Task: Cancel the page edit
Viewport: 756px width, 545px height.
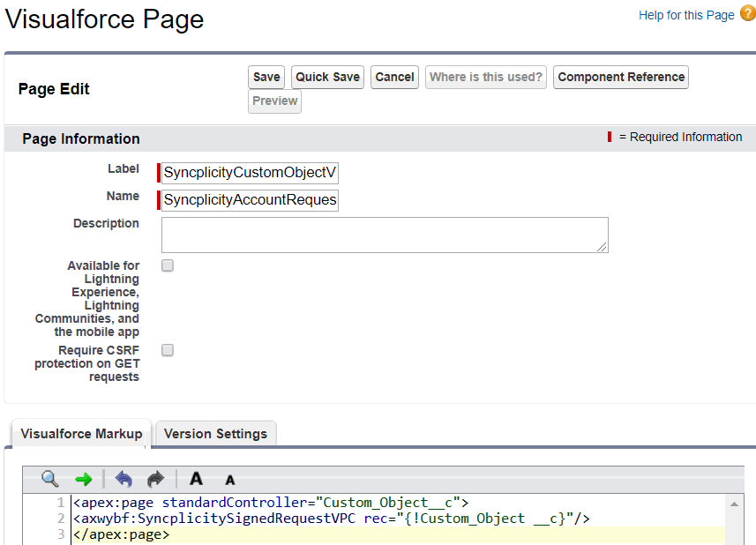Action: point(394,77)
